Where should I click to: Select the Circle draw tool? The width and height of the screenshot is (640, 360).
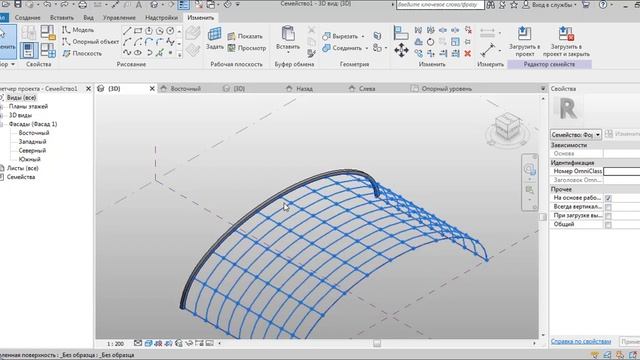[x=170, y=31]
